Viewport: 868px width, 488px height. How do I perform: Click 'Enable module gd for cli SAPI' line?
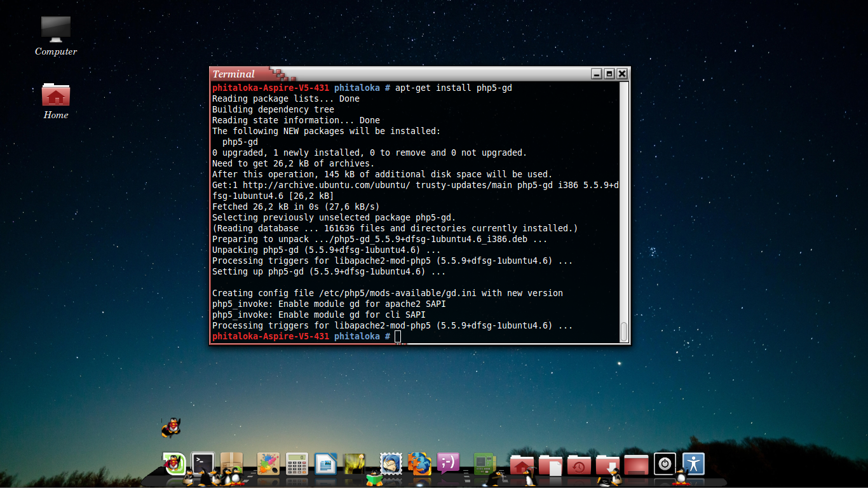(319, 315)
